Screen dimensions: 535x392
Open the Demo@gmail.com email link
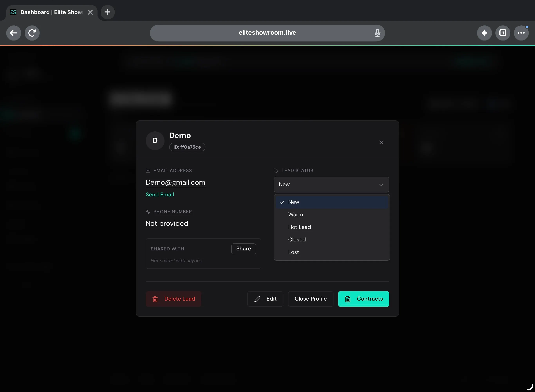tap(175, 182)
